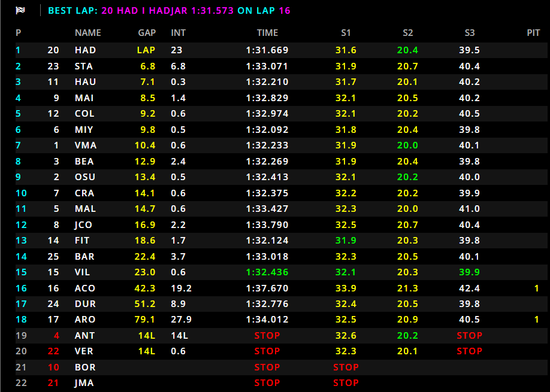Click the PIT column header
Image resolution: width=550 pixels, height=392 pixels.
point(533,32)
